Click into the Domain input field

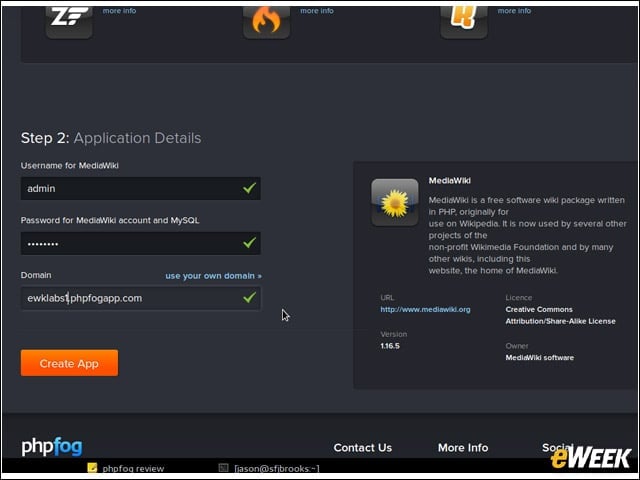[140, 298]
